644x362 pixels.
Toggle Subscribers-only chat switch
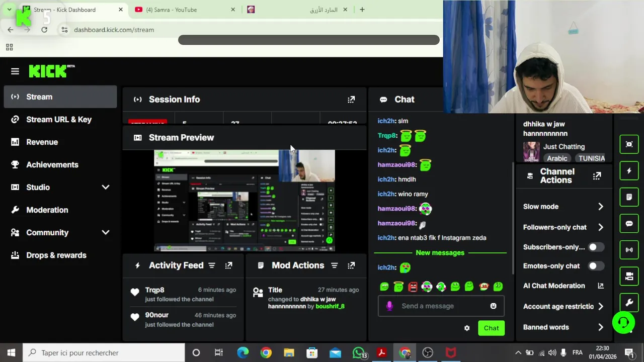pyautogui.click(x=596, y=247)
